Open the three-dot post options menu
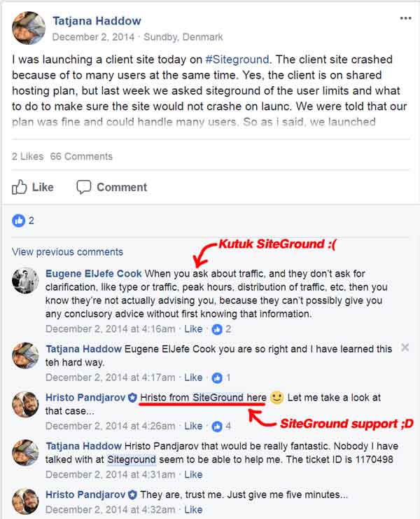Screen dimensions: 420x519 click(405, 18)
